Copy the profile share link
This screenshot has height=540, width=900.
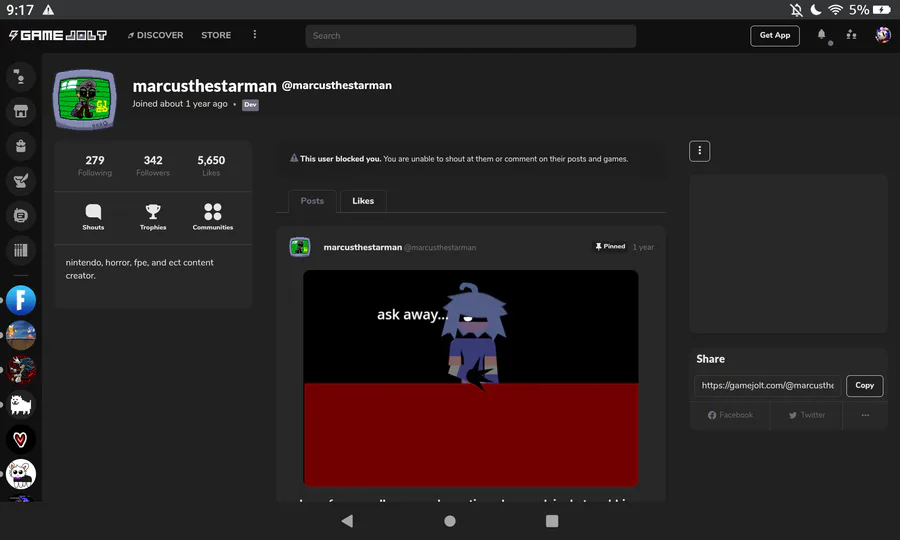864,386
